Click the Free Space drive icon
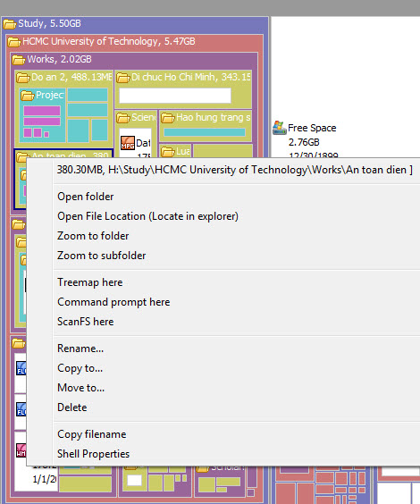This screenshot has height=504, width=420. coord(279,128)
